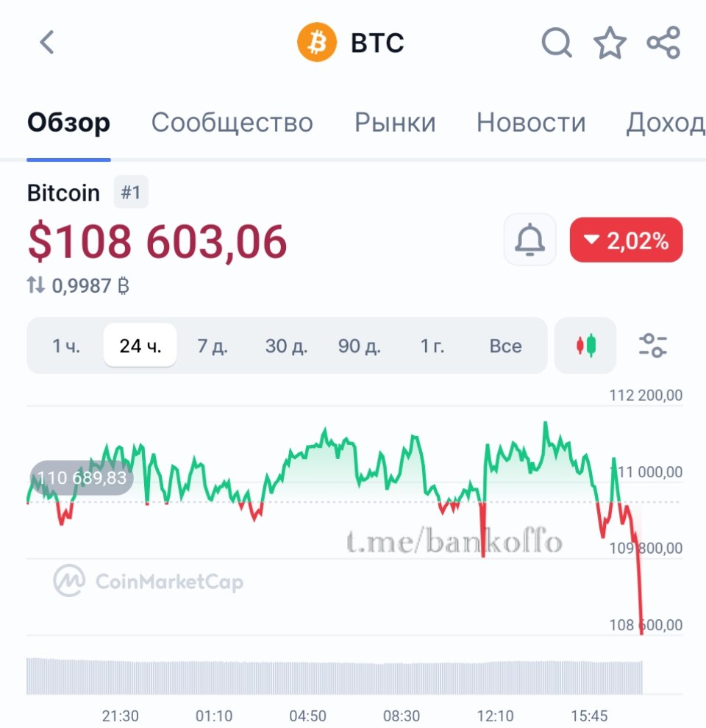Screen dimensions: 706x728
Task: Set a price alert with the bell icon
Action: tap(529, 240)
